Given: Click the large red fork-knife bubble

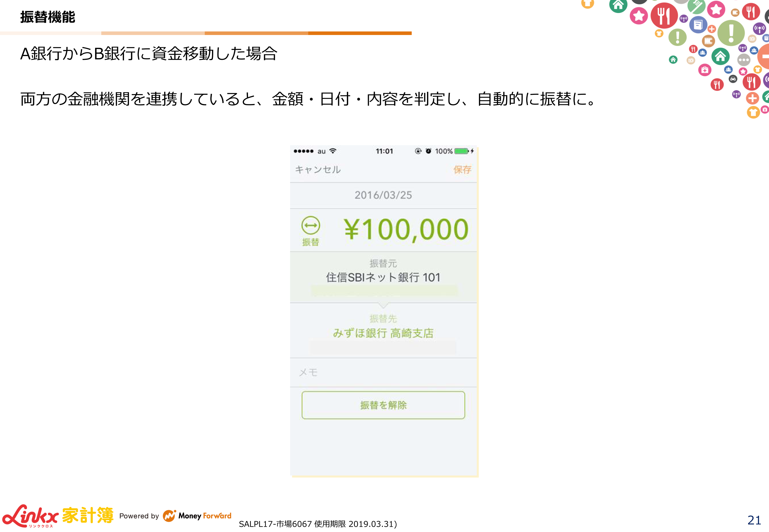Looking at the screenshot, I should point(664,15).
